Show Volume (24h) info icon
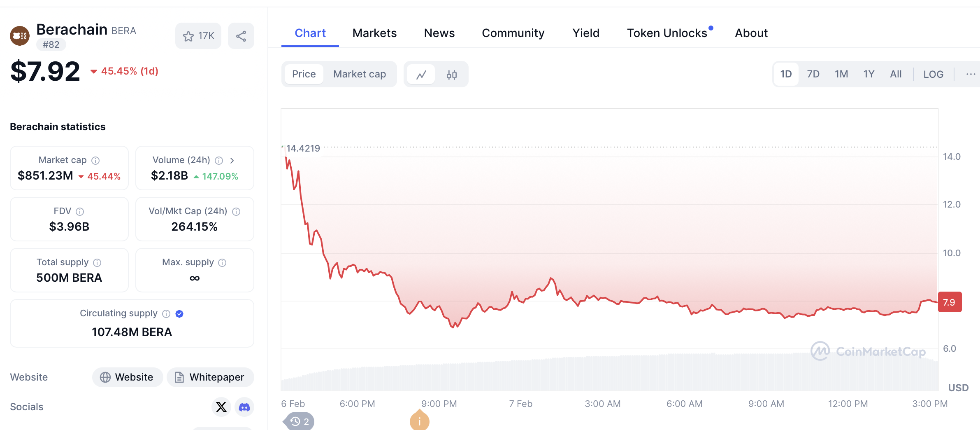This screenshot has height=430, width=980. click(219, 160)
